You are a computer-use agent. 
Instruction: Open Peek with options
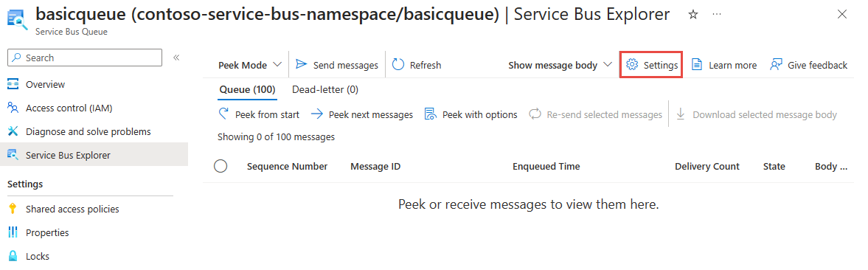(471, 114)
